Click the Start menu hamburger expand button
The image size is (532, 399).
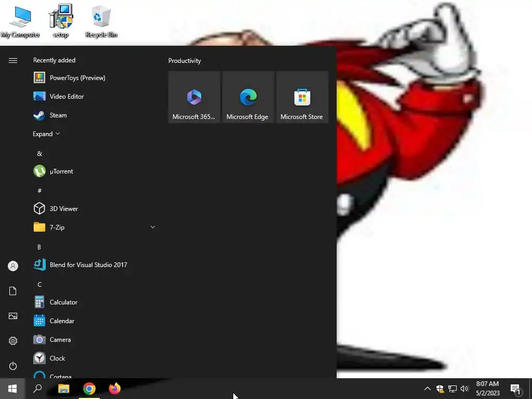click(13, 60)
